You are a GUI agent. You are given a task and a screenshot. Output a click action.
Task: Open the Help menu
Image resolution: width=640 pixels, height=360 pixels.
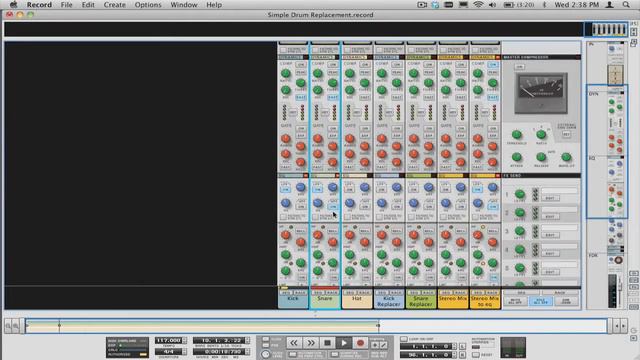click(214, 5)
